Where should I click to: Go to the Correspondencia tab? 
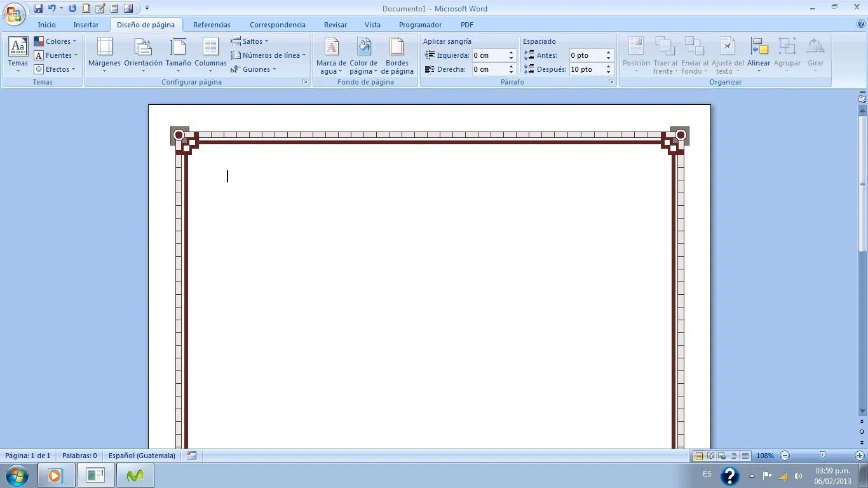tap(278, 25)
